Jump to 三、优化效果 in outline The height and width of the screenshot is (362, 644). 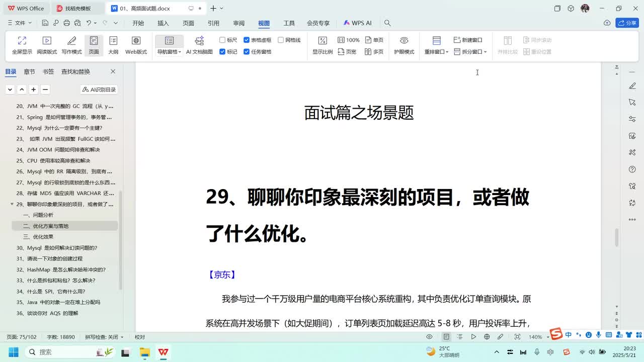pyautogui.click(x=38, y=237)
